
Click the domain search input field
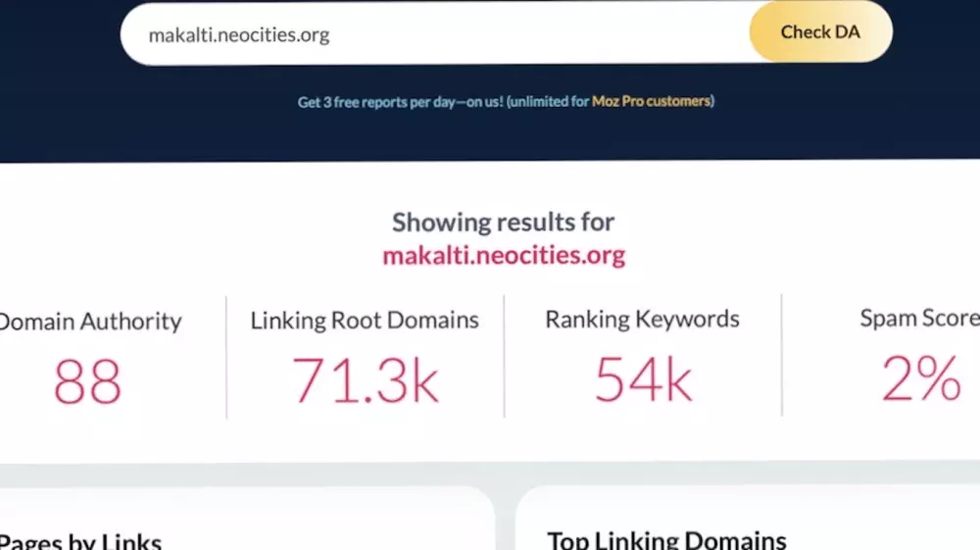tap(431, 35)
